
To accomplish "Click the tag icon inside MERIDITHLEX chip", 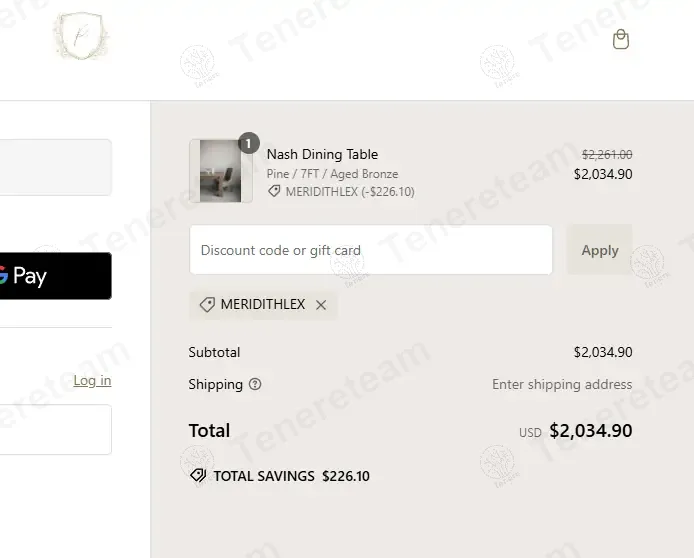I will [x=207, y=305].
